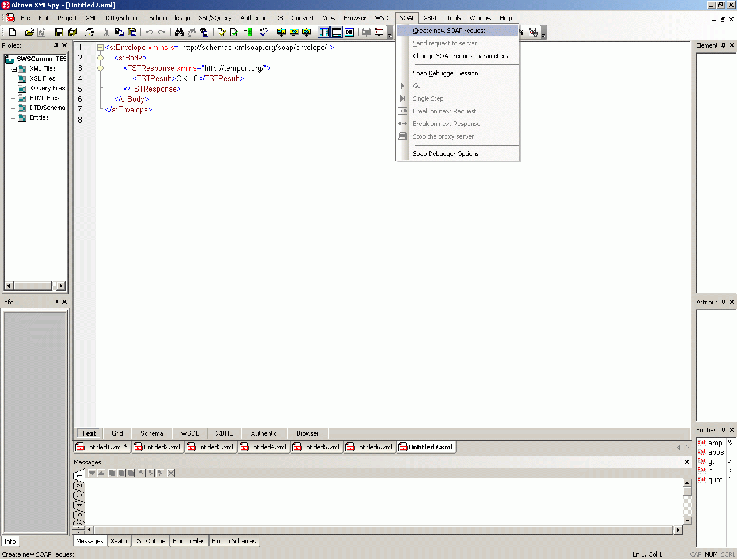
Task: Save the document with the floppy disk icon
Action: pos(59,32)
